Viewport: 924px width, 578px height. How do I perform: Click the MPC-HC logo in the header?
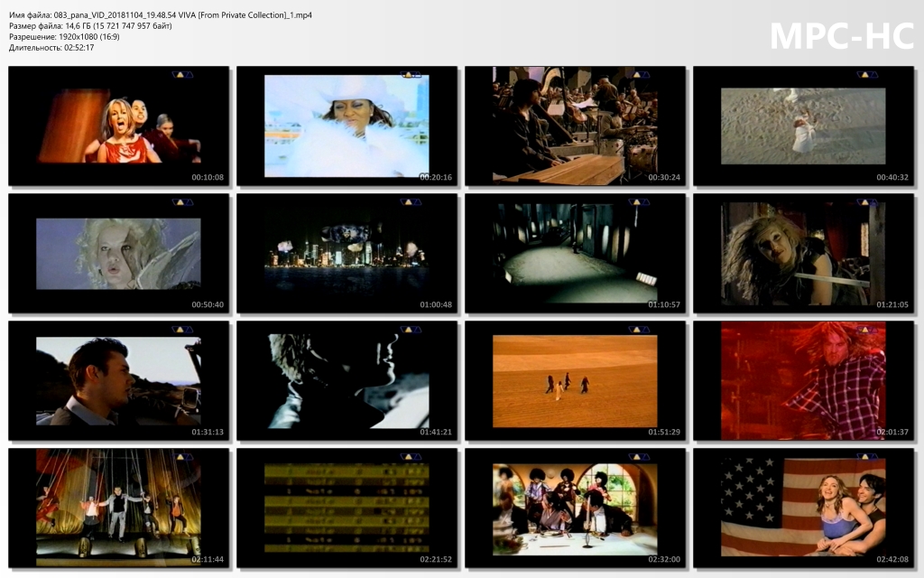(841, 36)
